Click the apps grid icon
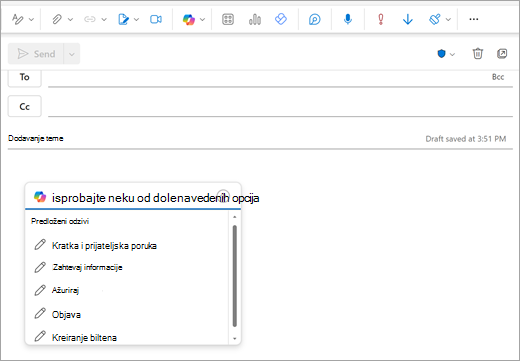This screenshot has height=361, width=520. click(228, 19)
